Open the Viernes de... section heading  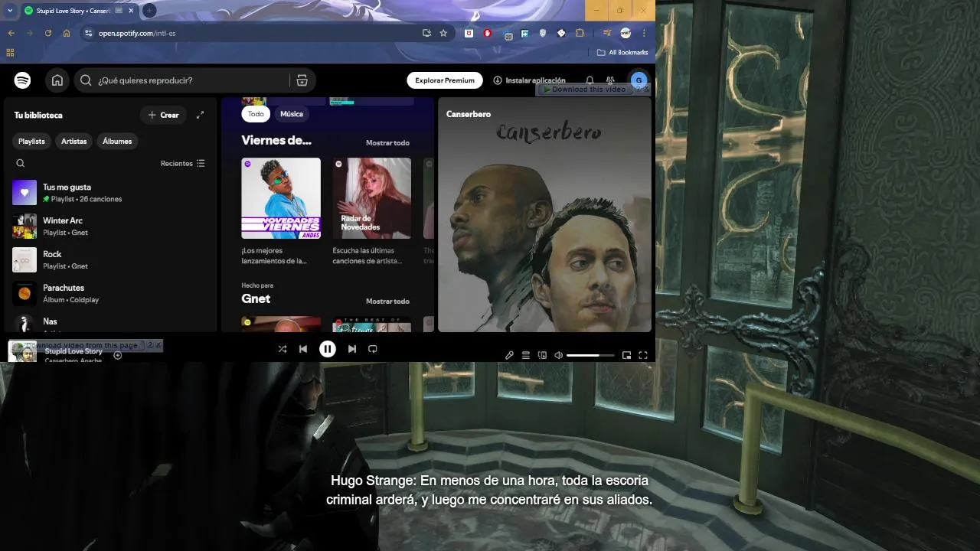tap(276, 141)
